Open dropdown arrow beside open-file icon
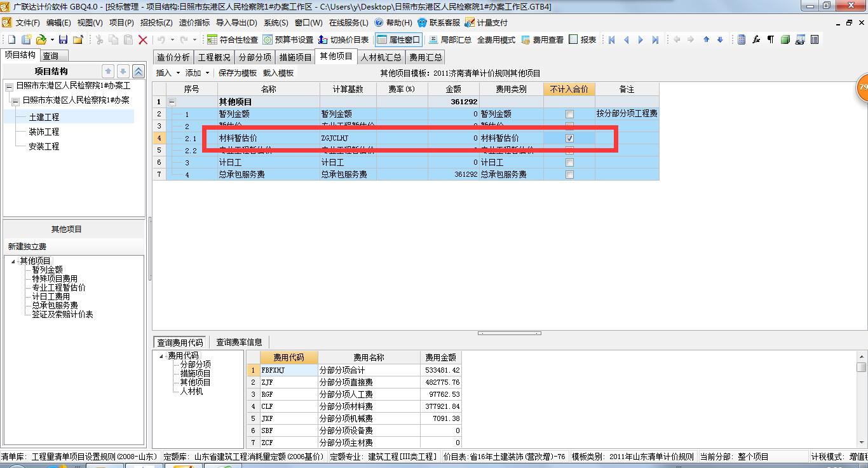Viewport: 868px width, 468px height. point(51,39)
